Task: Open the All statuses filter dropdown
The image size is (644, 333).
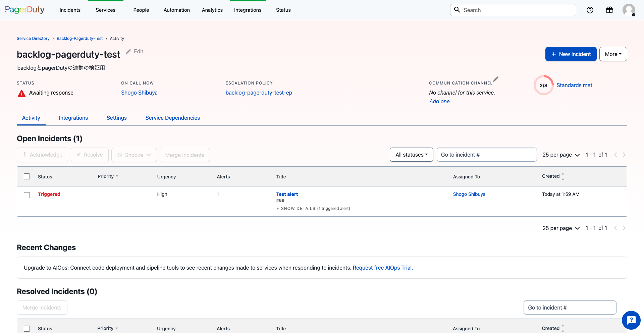Action: (411, 155)
